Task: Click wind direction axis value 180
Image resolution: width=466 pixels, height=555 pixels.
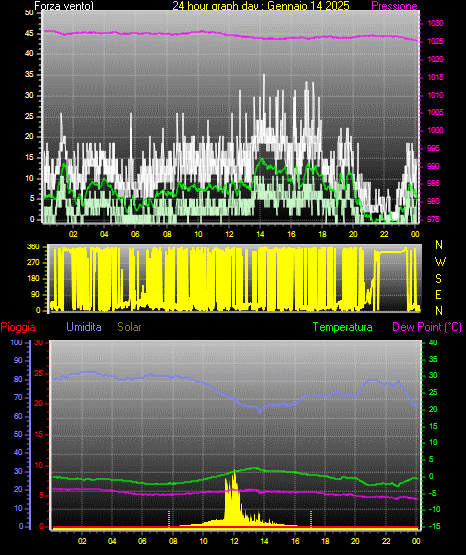Action: point(33,279)
